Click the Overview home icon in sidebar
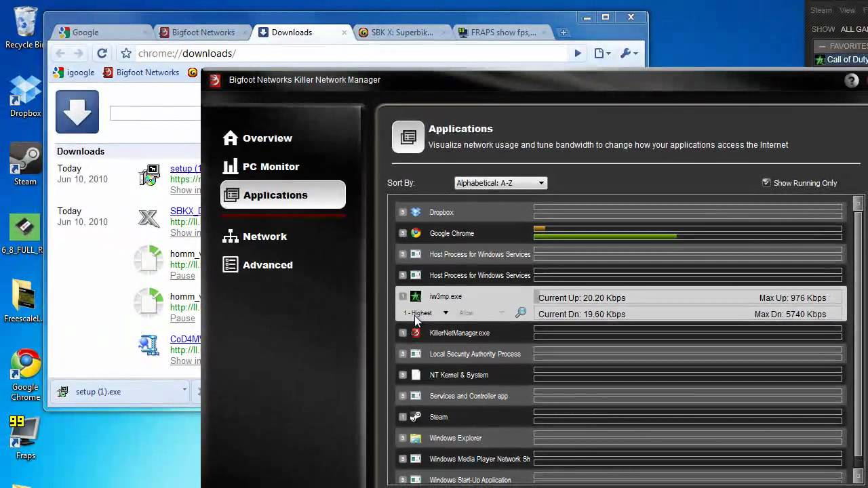 point(231,138)
